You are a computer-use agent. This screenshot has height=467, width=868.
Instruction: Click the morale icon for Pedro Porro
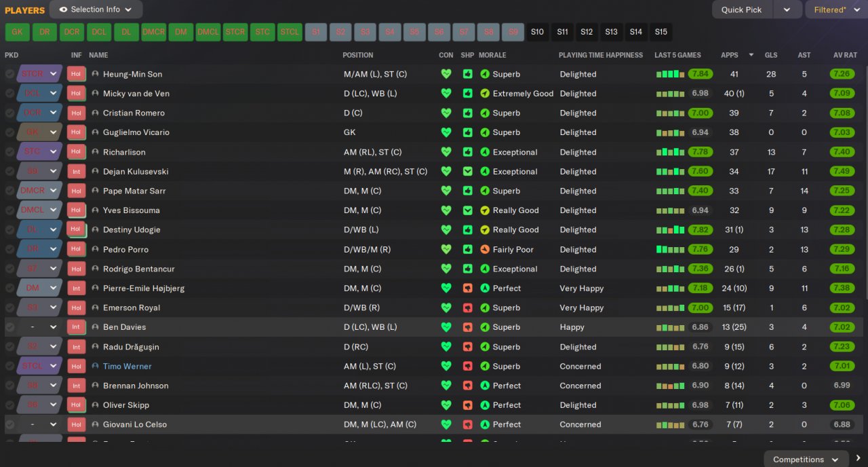point(485,249)
